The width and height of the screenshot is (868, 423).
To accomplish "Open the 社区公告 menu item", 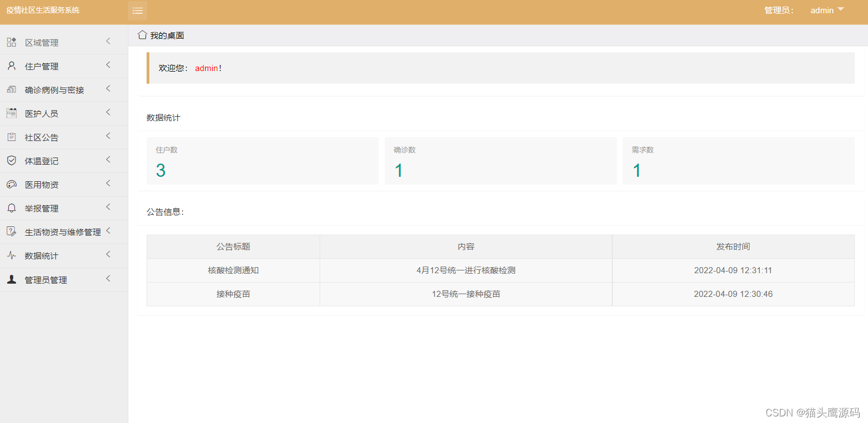I will pyautogui.click(x=64, y=137).
